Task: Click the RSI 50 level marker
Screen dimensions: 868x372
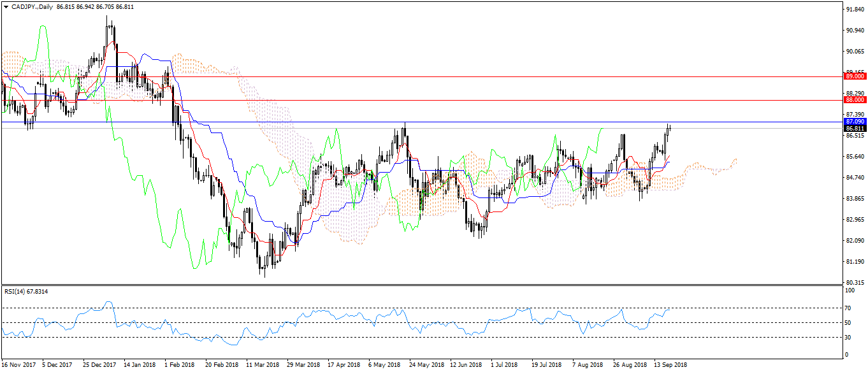Action: (x=847, y=322)
